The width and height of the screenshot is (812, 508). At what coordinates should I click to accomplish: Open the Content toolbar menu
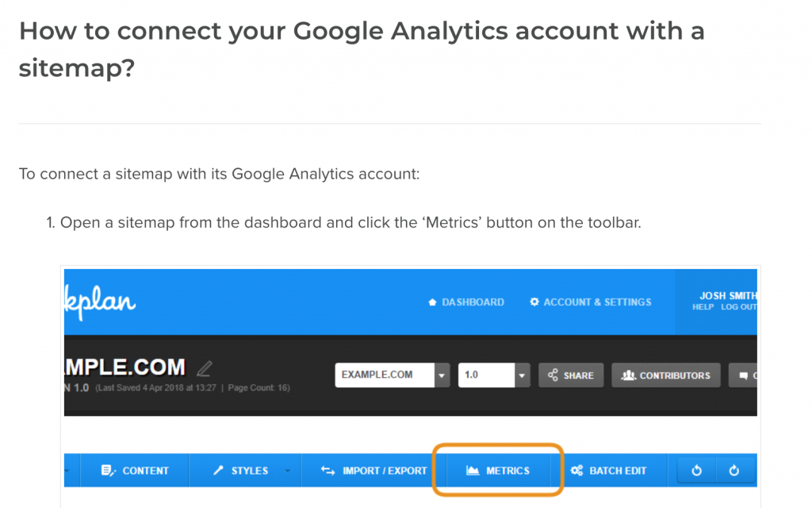click(x=135, y=471)
